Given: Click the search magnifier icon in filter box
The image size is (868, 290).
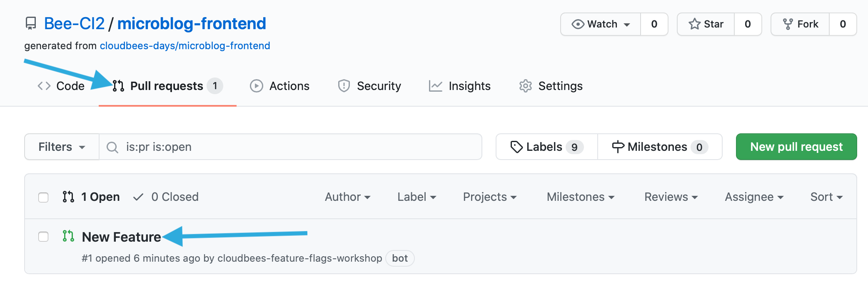Looking at the screenshot, I should click(x=112, y=147).
